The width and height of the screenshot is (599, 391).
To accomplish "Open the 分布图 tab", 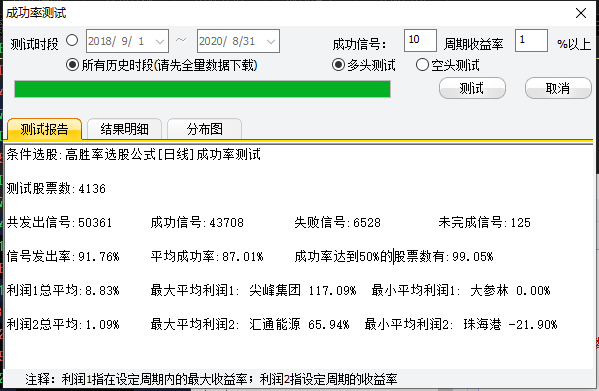I will [x=204, y=129].
